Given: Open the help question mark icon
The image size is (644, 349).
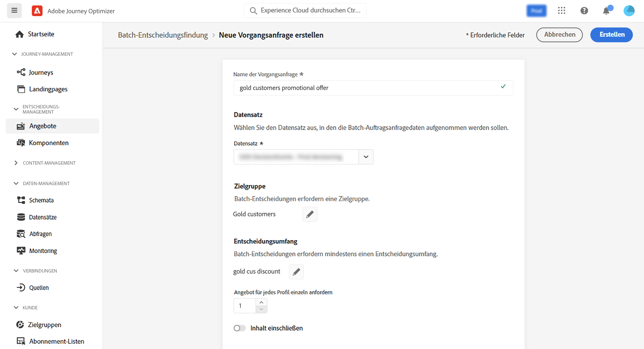Looking at the screenshot, I should [584, 11].
